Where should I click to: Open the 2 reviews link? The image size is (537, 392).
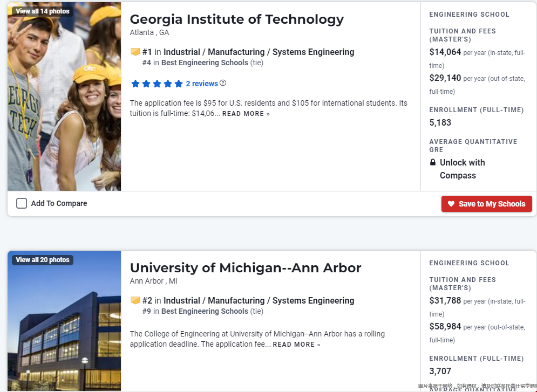coord(202,84)
